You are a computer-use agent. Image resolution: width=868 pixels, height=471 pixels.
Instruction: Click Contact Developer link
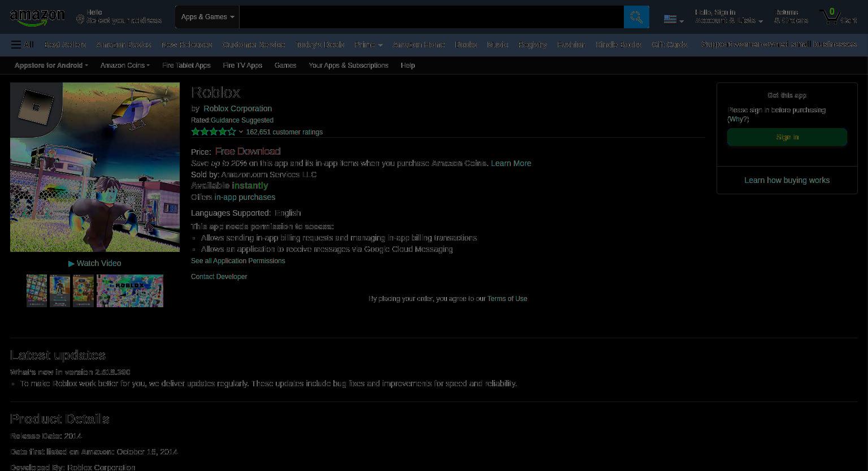click(219, 277)
